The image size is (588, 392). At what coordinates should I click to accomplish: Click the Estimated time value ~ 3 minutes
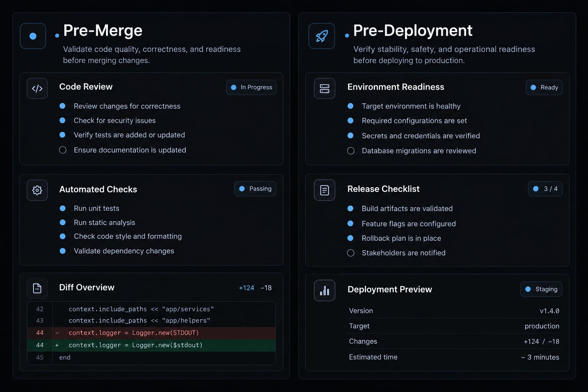click(x=540, y=357)
